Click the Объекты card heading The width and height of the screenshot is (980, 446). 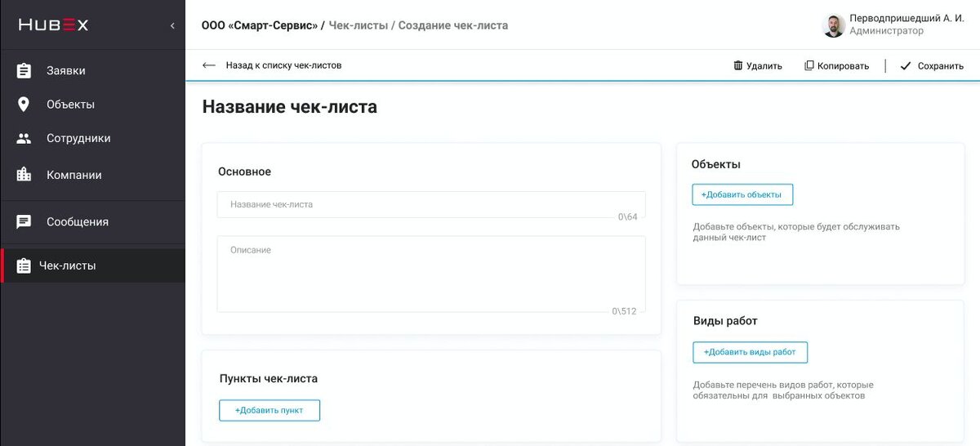tap(716, 164)
